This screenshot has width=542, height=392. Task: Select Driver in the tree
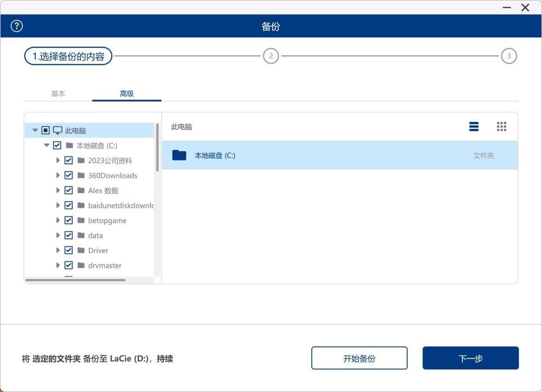(98, 251)
